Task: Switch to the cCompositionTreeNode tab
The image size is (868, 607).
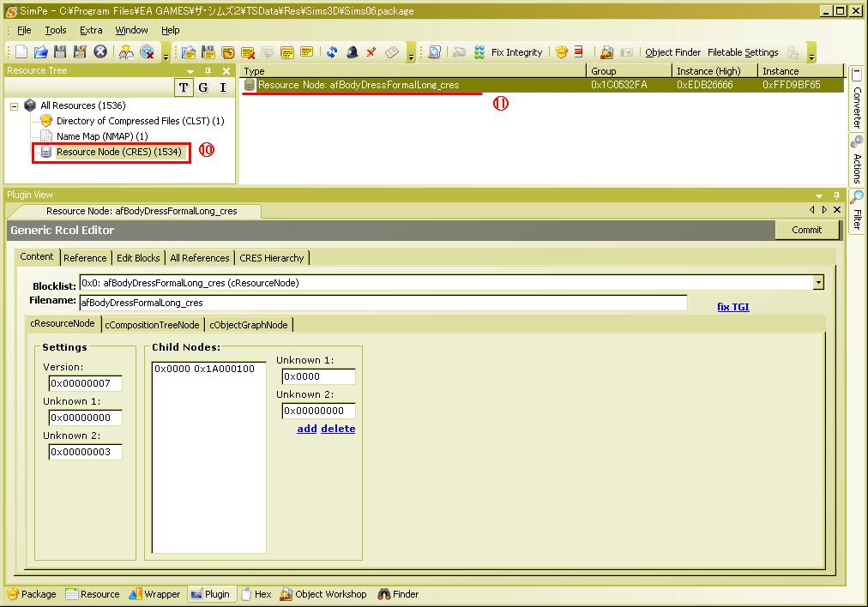Action: point(152,325)
